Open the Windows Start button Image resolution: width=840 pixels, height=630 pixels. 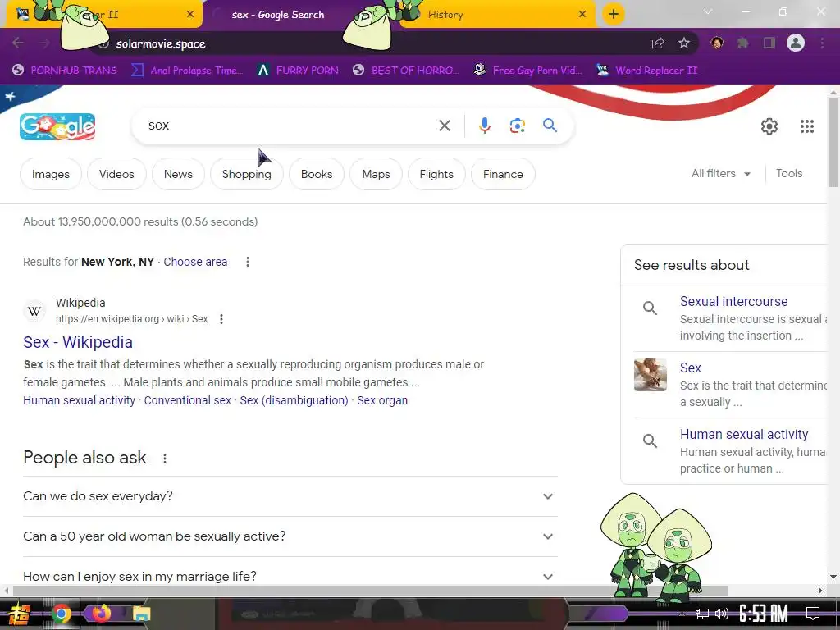(18, 614)
